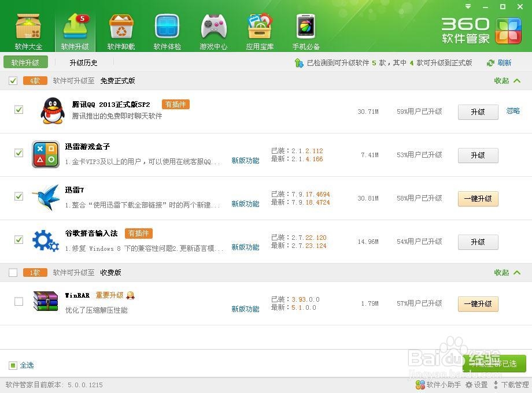Image resolution: width=532 pixels, height=393 pixels.
Task: Click the 重要升级 label on WinRAR
Action: click(x=110, y=295)
